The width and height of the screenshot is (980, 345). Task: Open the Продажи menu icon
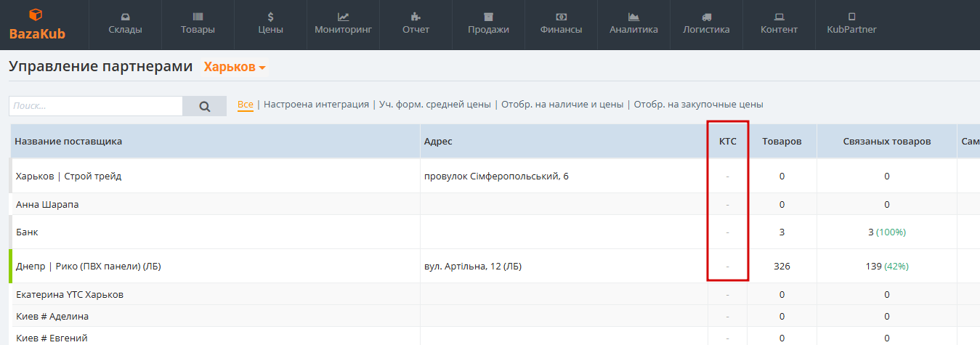[488, 17]
